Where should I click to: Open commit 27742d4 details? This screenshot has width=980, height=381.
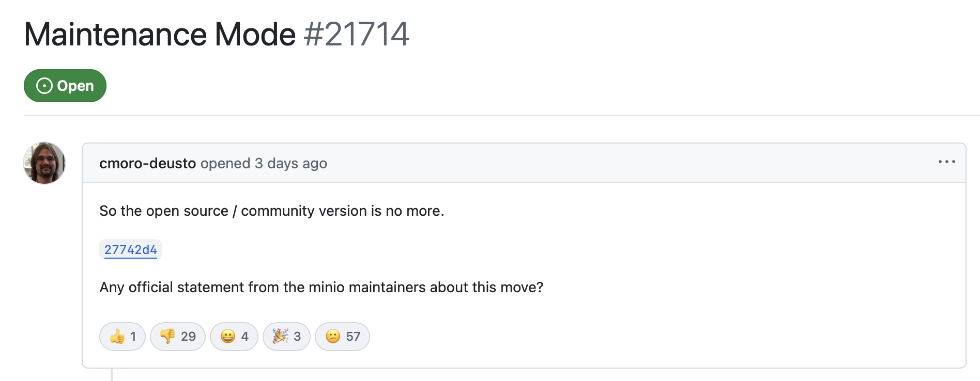click(x=130, y=249)
